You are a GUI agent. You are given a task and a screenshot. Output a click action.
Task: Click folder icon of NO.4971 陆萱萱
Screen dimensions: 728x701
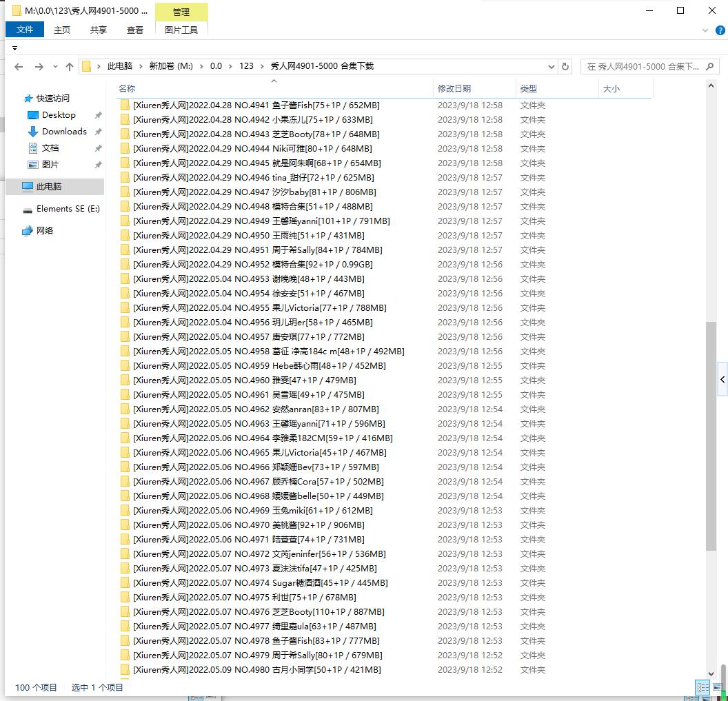pos(125,540)
